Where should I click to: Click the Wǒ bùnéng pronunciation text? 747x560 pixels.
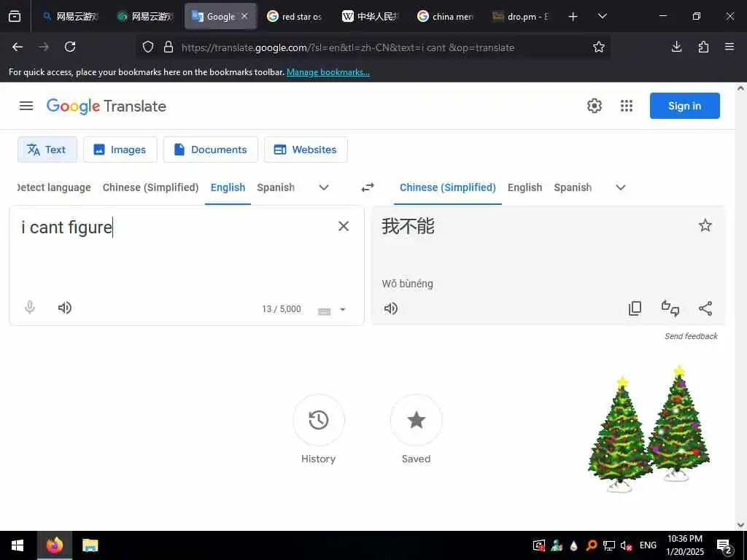click(x=407, y=284)
